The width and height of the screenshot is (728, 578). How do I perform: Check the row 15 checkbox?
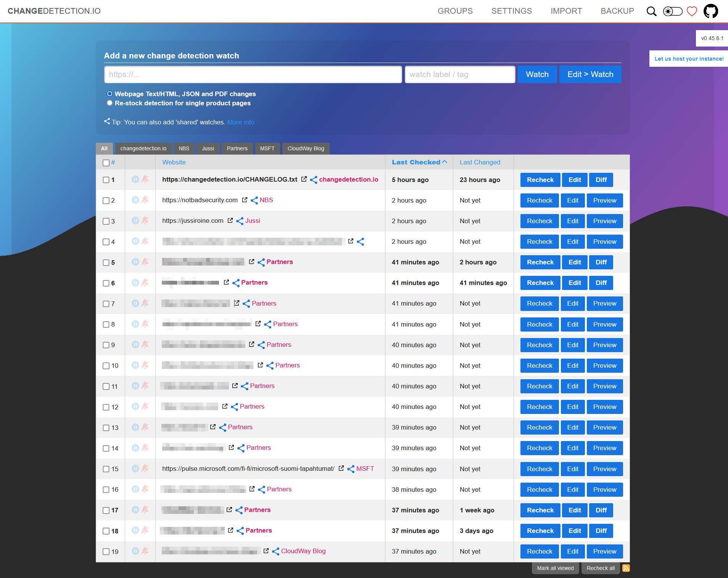[106, 469]
